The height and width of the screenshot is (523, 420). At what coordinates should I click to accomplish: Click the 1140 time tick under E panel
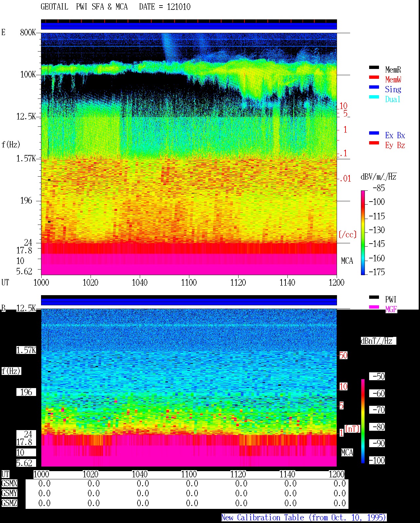coord(287,282)
